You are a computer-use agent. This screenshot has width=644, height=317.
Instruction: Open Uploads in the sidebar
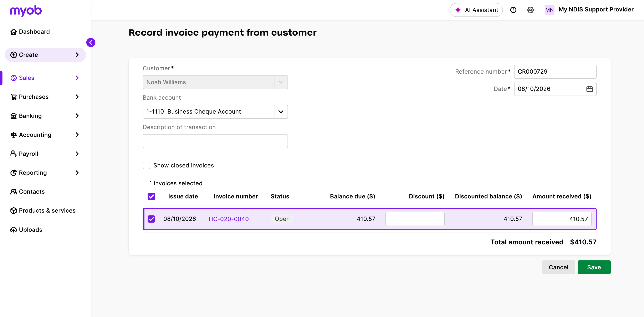[31, 230]
